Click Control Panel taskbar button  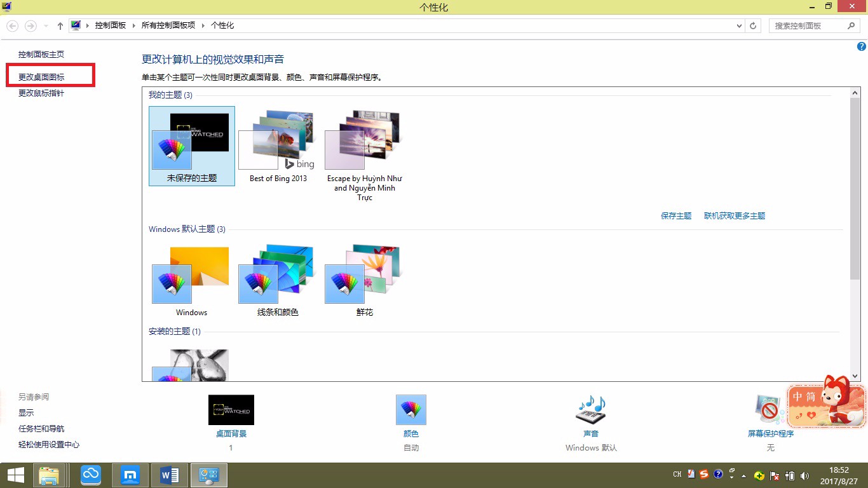point(209,475)
